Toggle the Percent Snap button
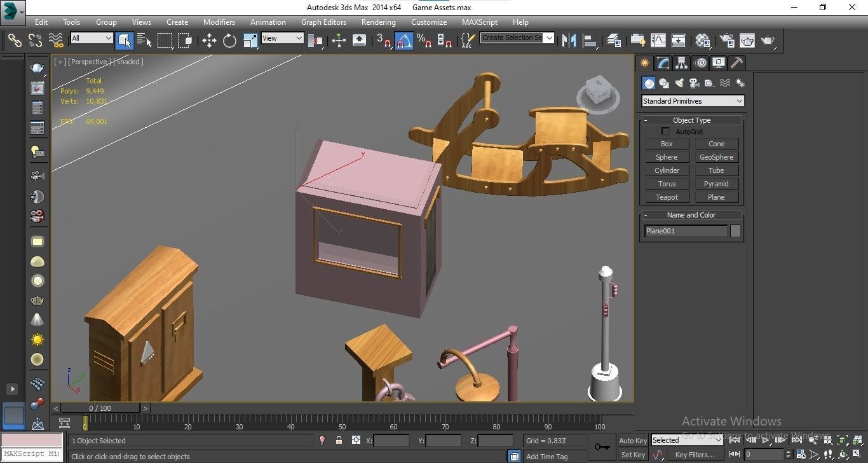This screenshot has height=463, width=868. (x=424, y=41)
